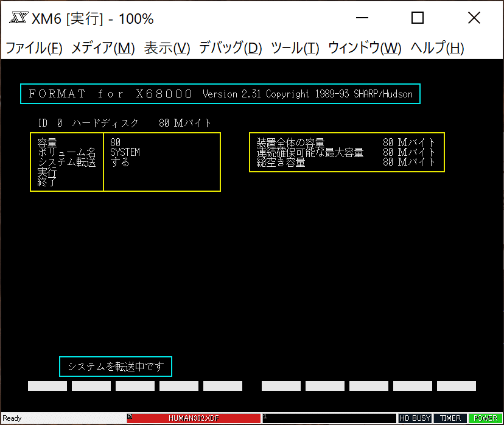Image resolution: width=504 pixels, height=425 pixels.
Task: Click the Ready status text
Action: point(12,418)
